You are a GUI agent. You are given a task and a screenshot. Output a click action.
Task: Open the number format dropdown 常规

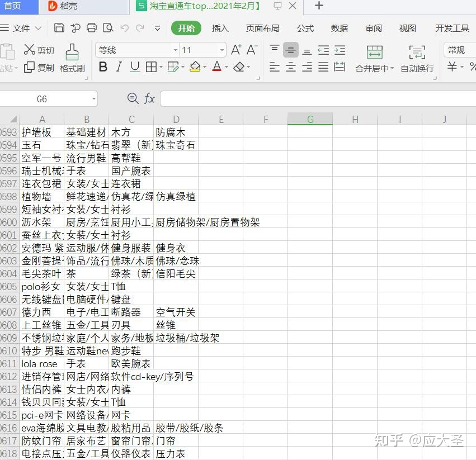[460, 50]
